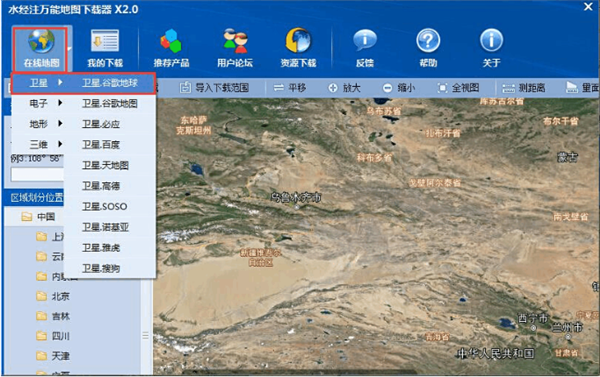600x377 pixels.
Task: Click 西宁市 label on map
Action: pos(533,318)
